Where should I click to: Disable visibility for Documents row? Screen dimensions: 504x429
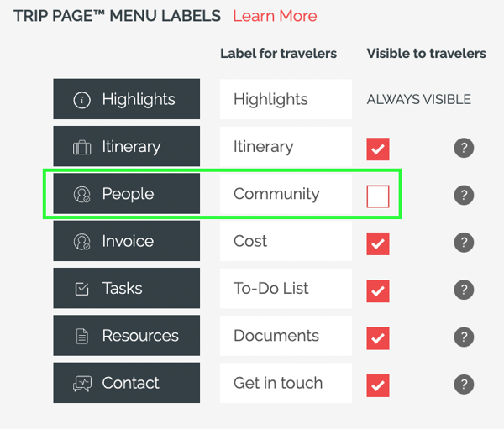378,338
